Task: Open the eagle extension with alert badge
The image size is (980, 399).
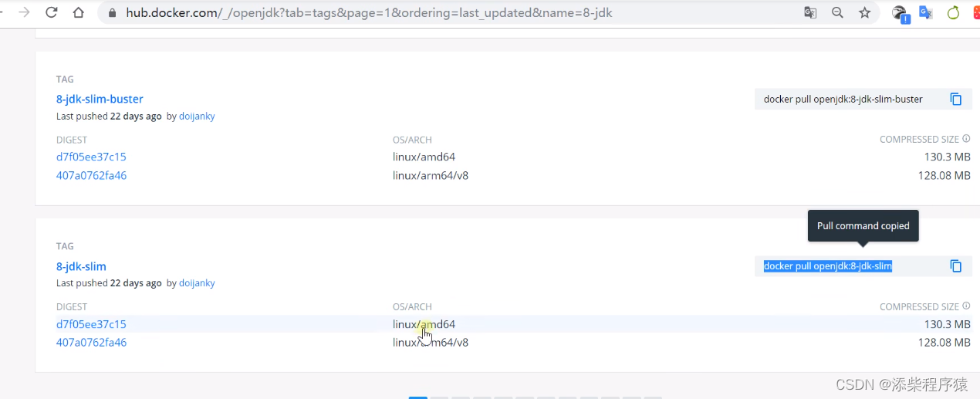Action: pyautogui.click(x=901, y=13)
